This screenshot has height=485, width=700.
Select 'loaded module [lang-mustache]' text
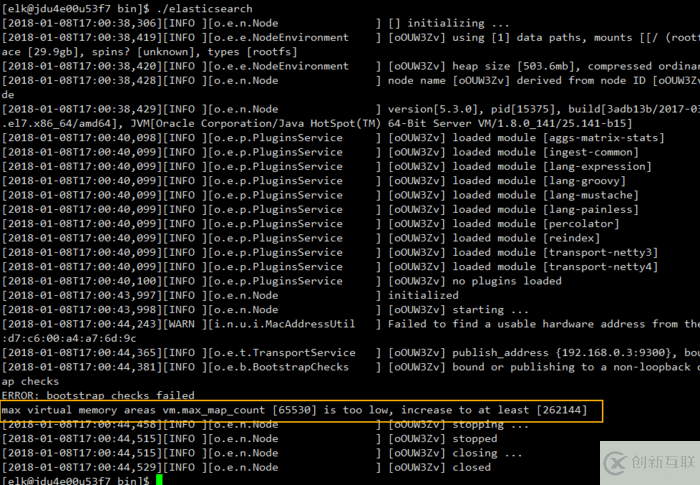pyautogui.click(x=546, y=195)
